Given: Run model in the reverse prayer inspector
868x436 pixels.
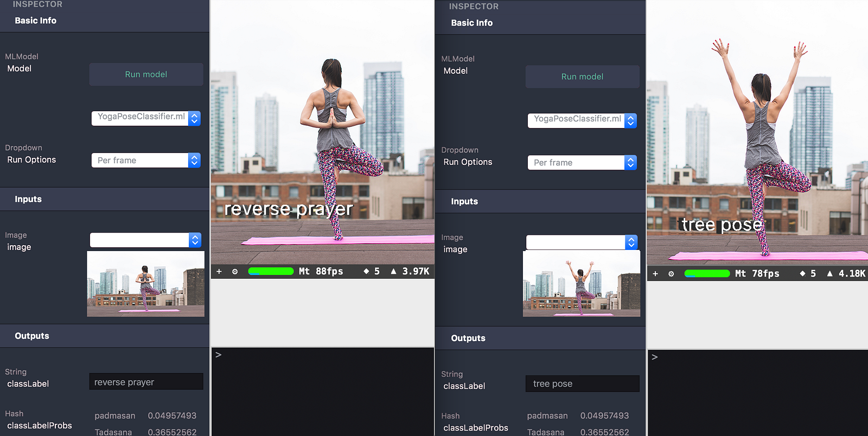Looking at the screenshot, I should [146, 74].
